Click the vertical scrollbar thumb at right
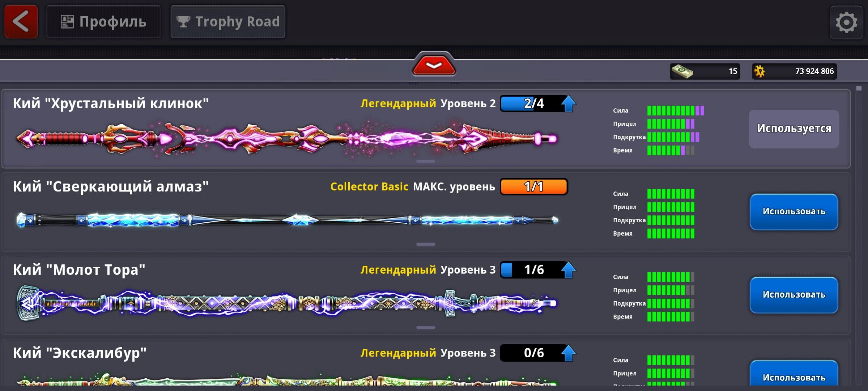The width and height of the screenshot is (868, 391). 859,88
